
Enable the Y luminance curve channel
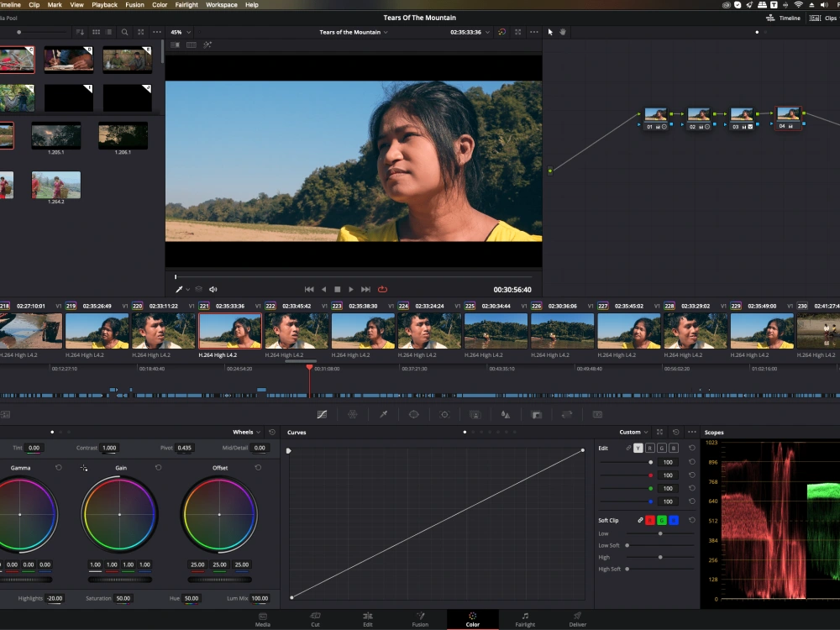pos(638,448)
